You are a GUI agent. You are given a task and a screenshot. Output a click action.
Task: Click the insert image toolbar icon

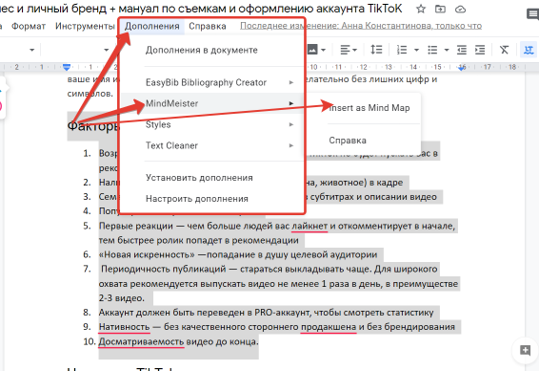(312, 50)
